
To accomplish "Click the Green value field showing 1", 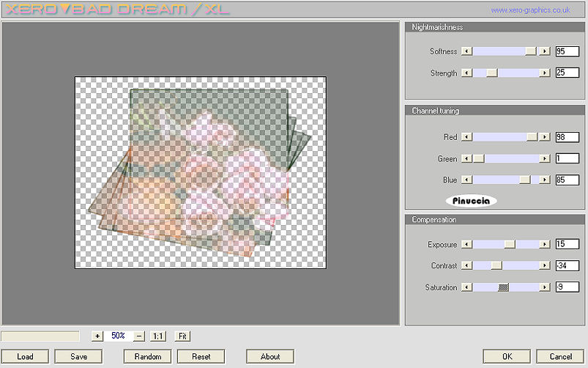I will (x=567, y=158).
